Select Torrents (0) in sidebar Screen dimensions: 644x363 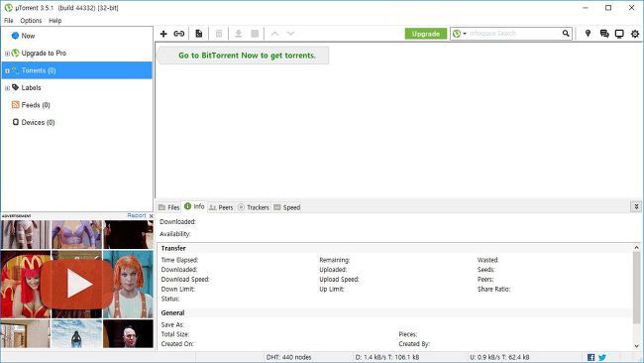point(77,70)
